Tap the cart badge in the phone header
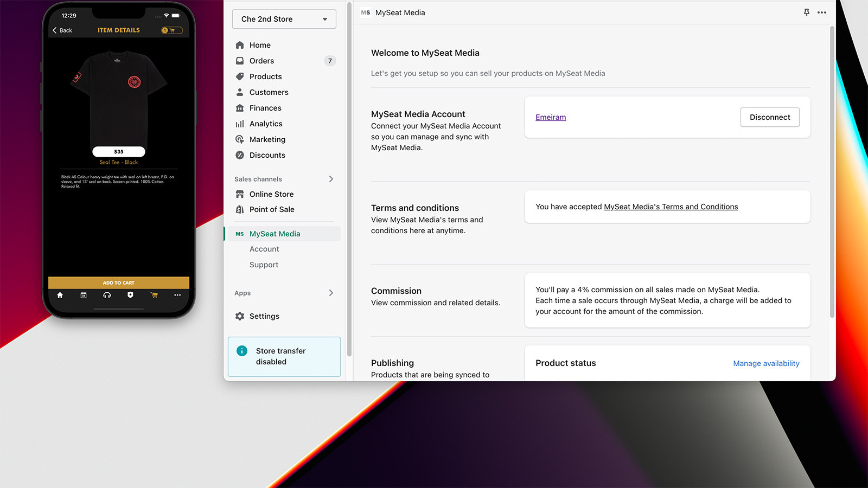This screenshot has width=868, height=488. (172, 30)
